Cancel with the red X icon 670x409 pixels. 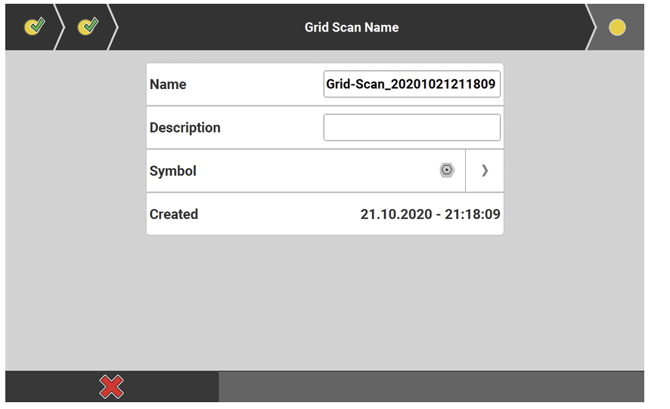(112, 388)
